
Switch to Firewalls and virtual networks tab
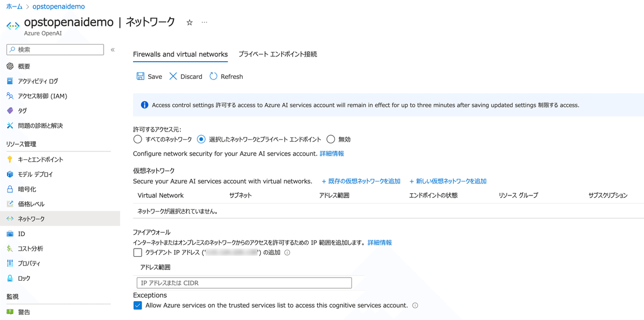click(180, 54)
